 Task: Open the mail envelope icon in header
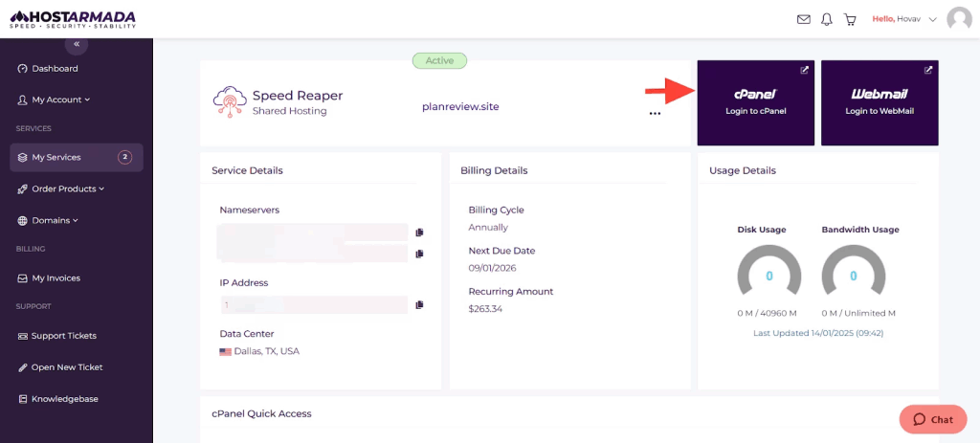(804, 19)
